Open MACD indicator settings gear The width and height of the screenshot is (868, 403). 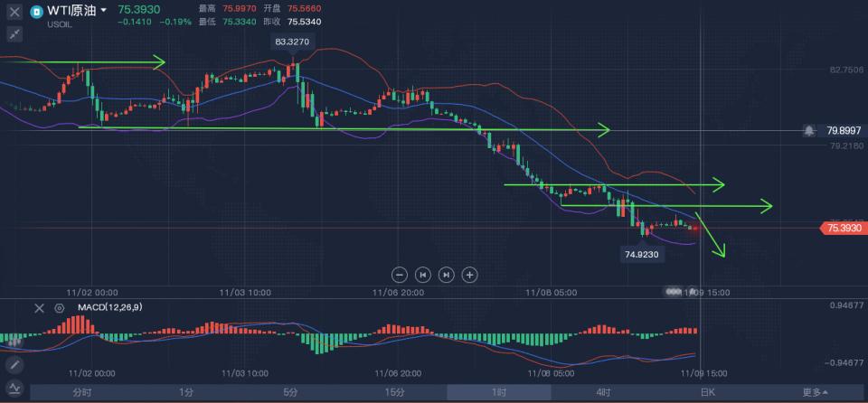(60, 308)
